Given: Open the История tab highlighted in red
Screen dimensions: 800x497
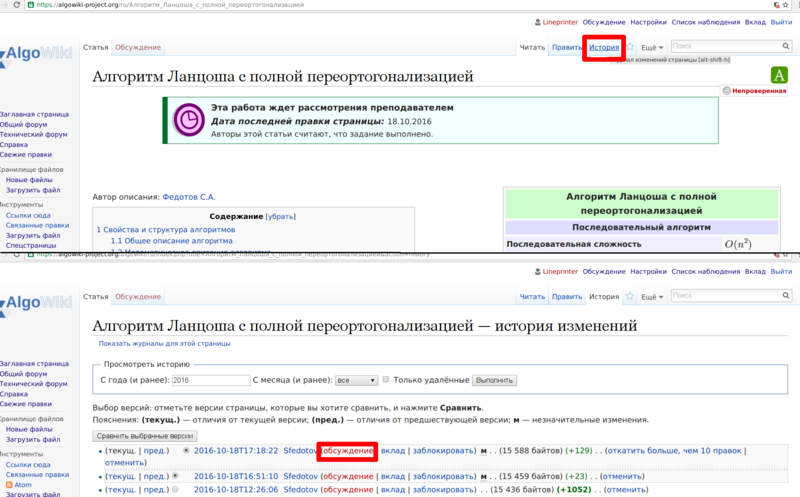Looking at the screenshot, I should click(604, 47).
